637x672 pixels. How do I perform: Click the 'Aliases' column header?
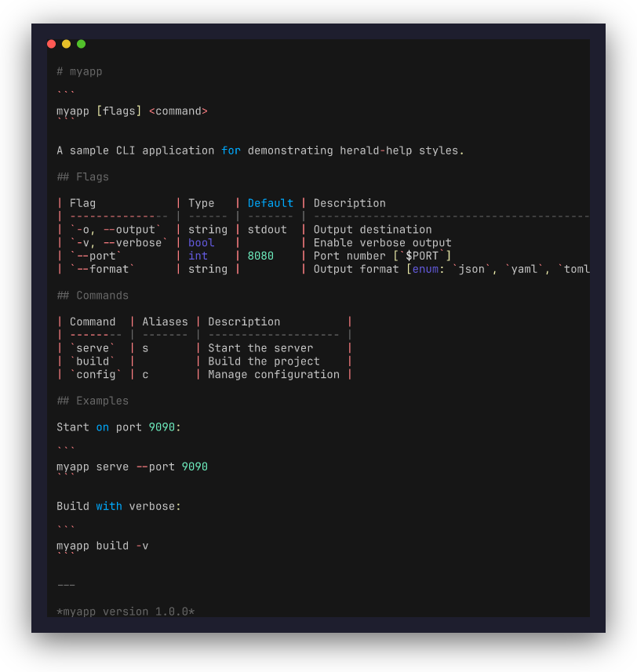click(x=165, y=321)
